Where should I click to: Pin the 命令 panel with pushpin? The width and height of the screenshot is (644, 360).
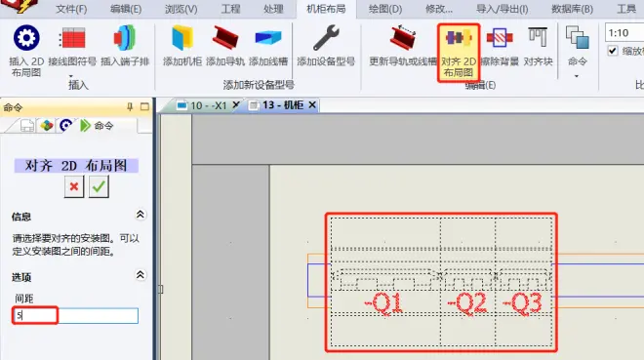point(130,107)
